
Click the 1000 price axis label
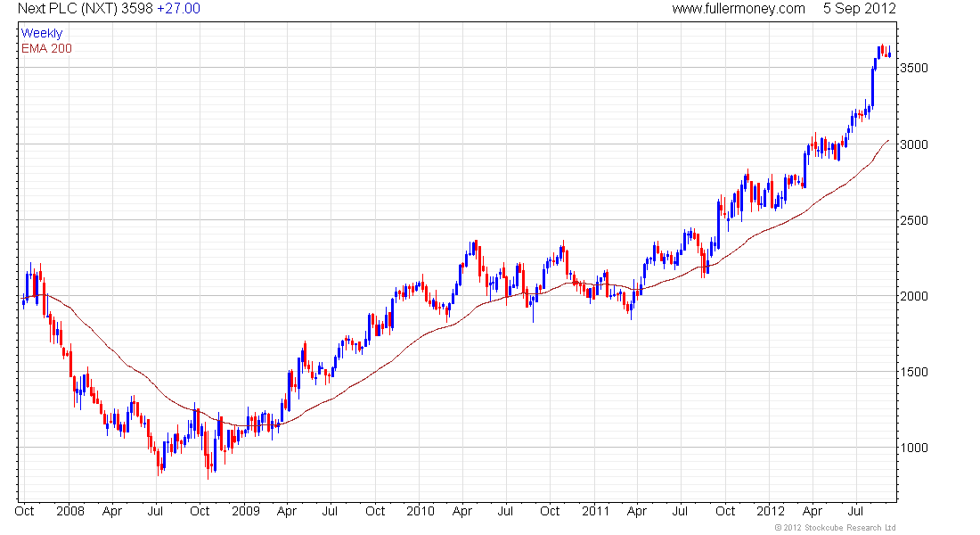coord(914,448)
